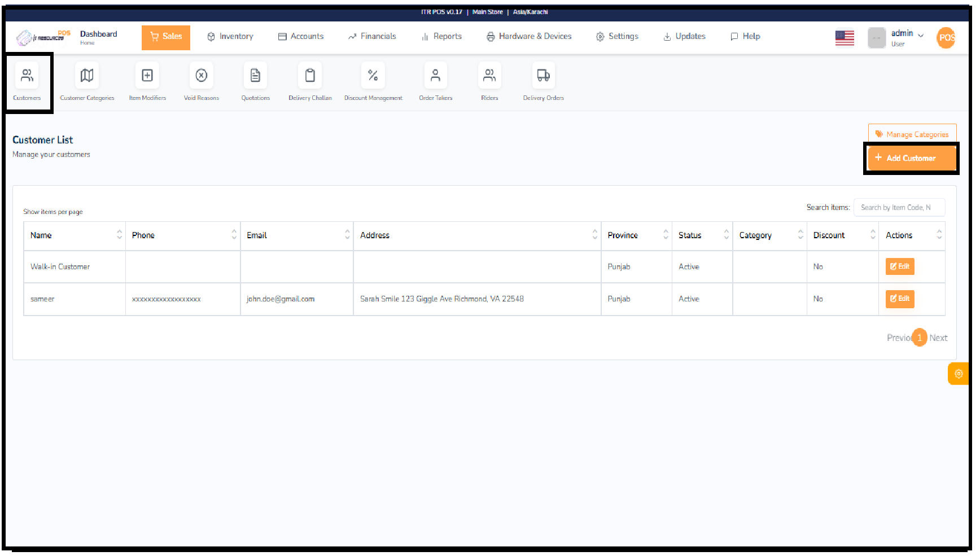The image size is (980, 560).
Task: Switch to the Inventory menu
Action: [x=230, y=36]
